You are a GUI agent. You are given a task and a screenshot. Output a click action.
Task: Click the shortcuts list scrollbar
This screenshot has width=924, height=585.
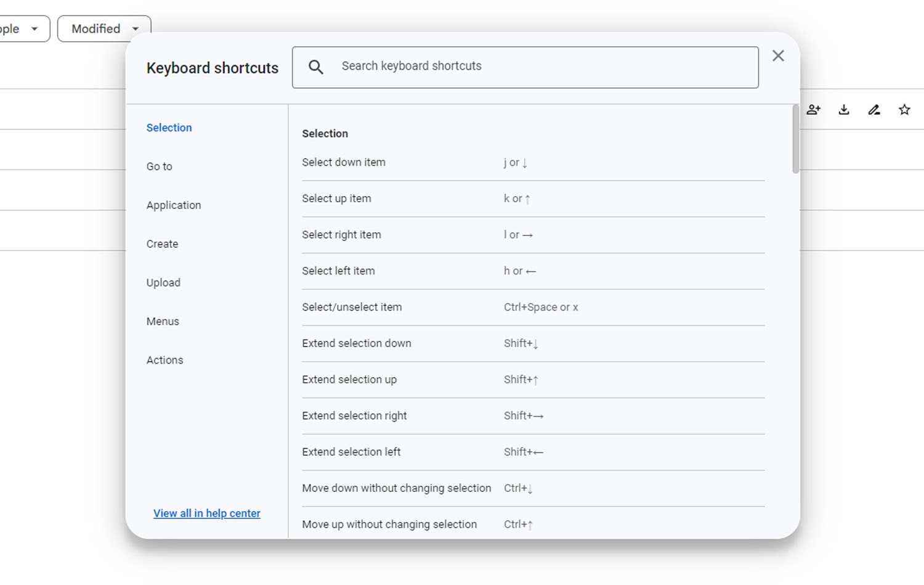pos(794,142)
